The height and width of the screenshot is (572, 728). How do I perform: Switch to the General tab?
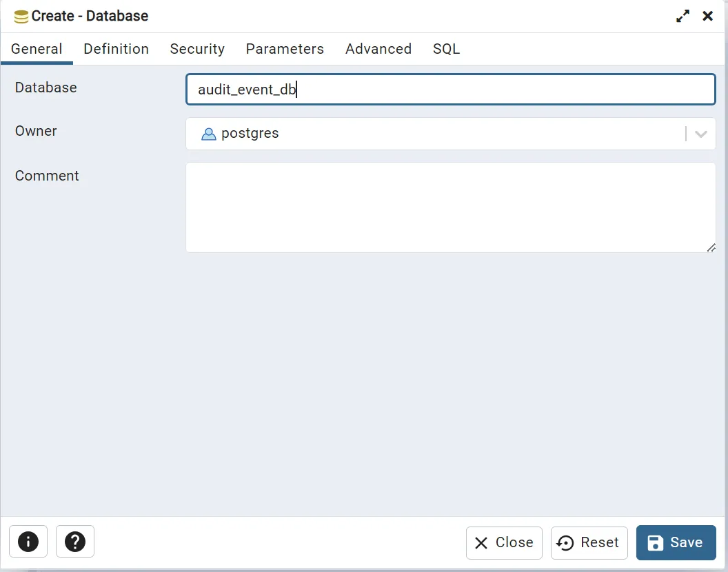pos(37,49)
